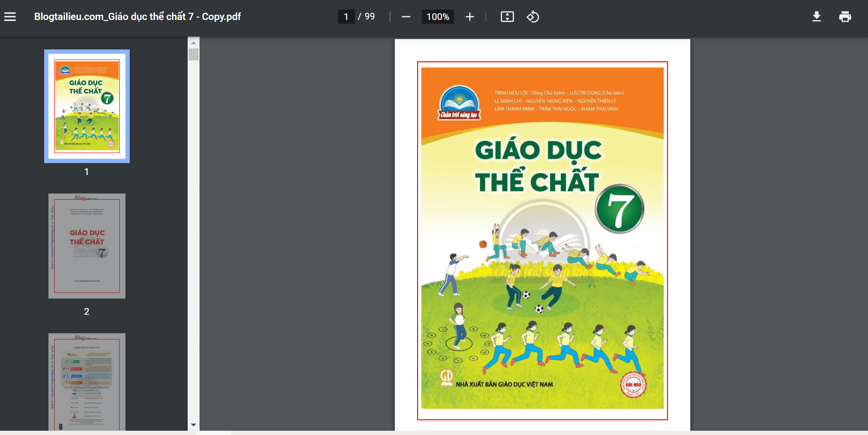
Task: Open page 2 thumbnail
Action: 87,246
